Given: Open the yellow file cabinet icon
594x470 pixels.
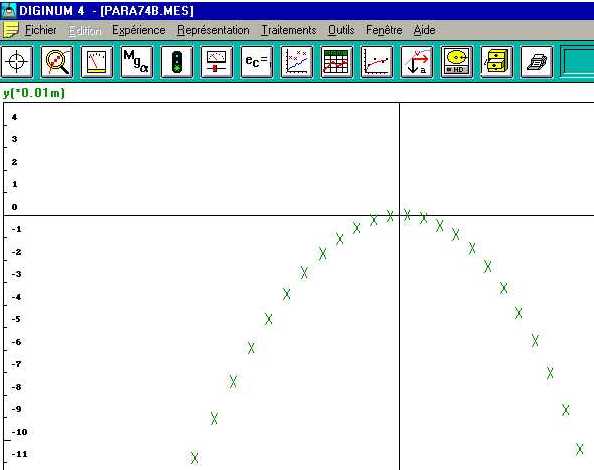Looking at the screenshot, I should 497,62.
